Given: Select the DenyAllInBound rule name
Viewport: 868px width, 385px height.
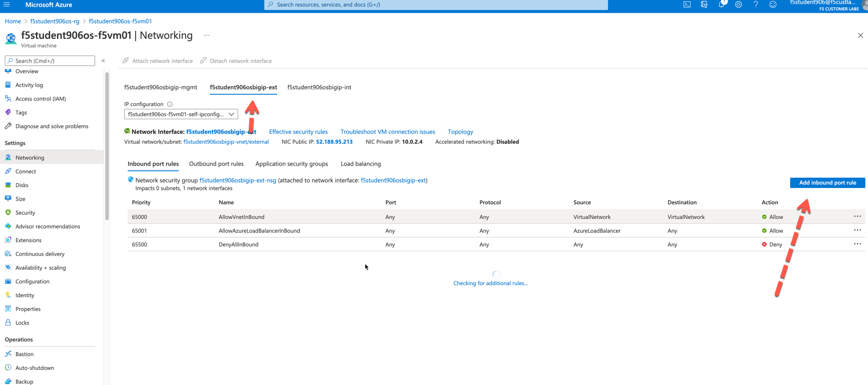Looking at the screenshot, I should tap(238, 244).
